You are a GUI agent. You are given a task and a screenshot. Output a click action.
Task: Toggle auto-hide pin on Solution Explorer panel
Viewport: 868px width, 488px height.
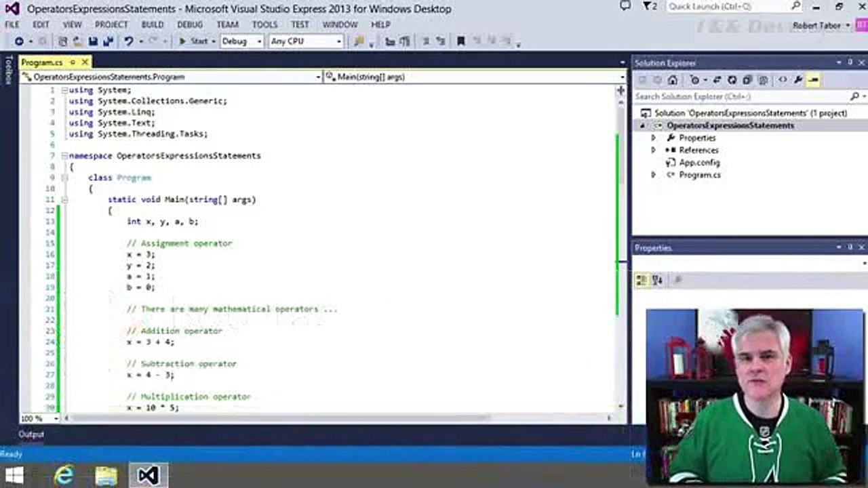click(x=850, y=62)
